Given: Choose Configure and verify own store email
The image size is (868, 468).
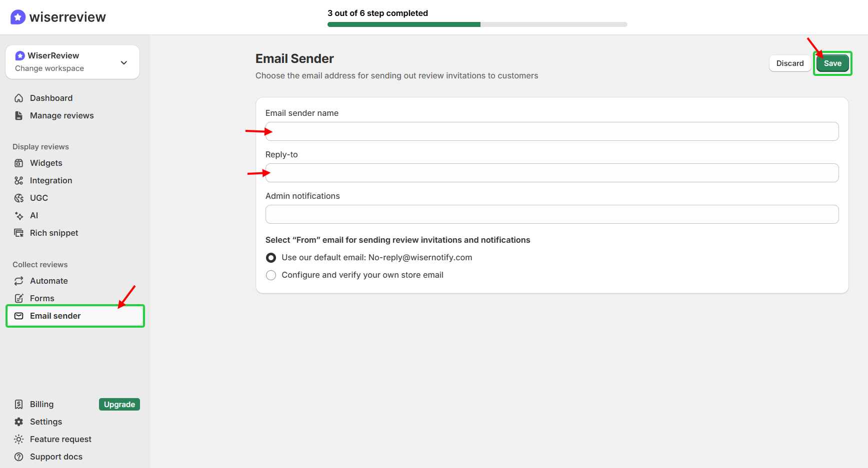Looking at the screenshot, I should click(271, 275).
